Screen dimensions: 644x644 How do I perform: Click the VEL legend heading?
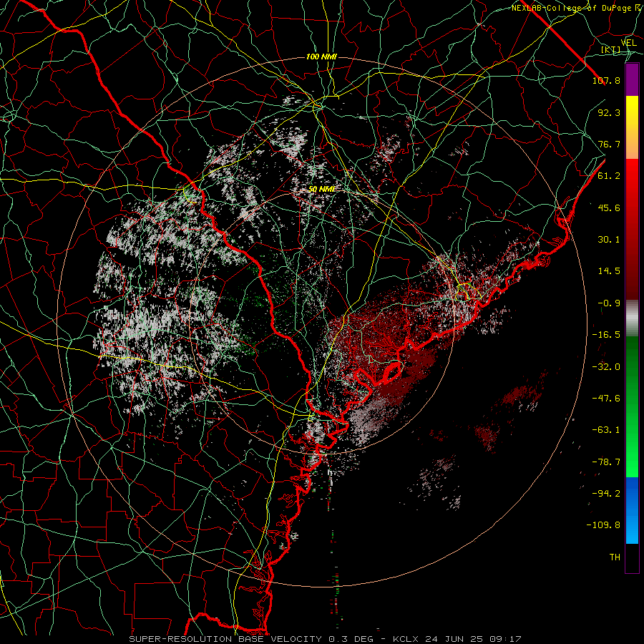click(x=628, y=43)
